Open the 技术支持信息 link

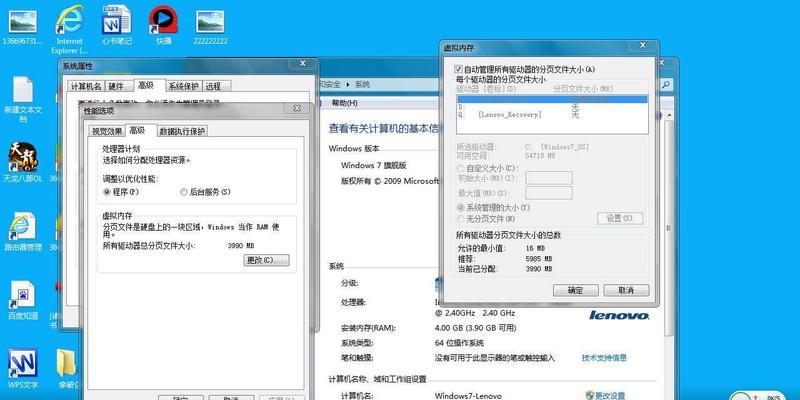(604, 358)
